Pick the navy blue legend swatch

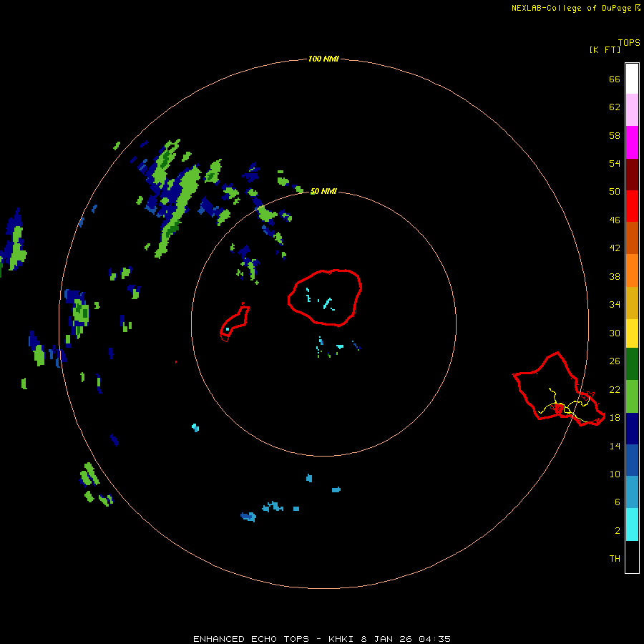coord(632,429)
